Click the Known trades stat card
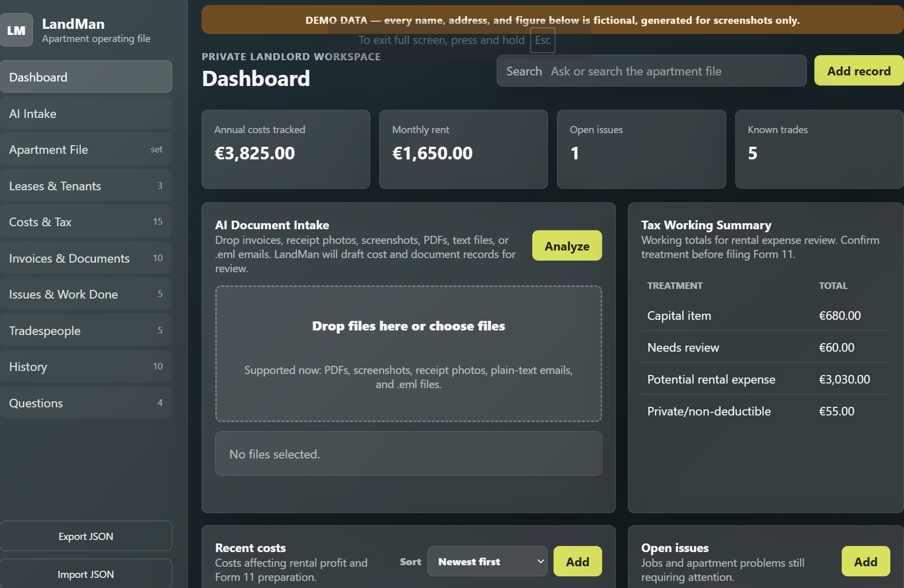 819,149
